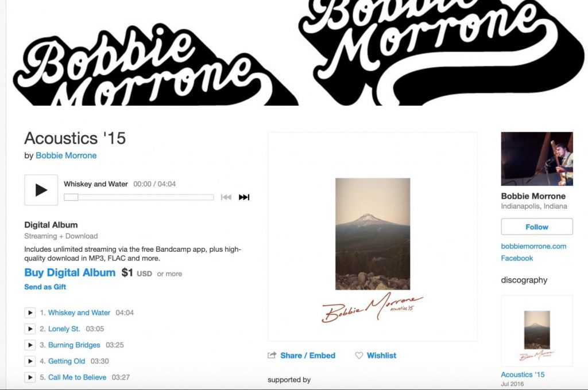
Task: Click the Wishlist heart icon
Action: pos(359,355)
